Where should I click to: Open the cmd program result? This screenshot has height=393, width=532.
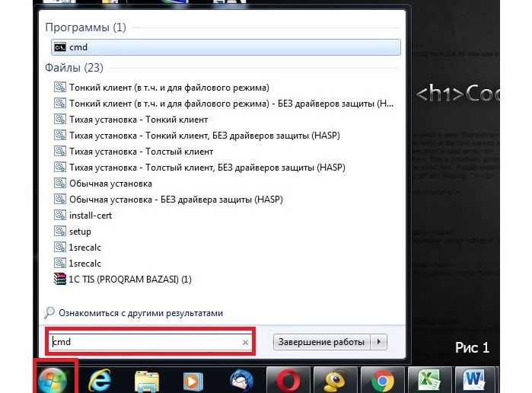pos(225,47)
